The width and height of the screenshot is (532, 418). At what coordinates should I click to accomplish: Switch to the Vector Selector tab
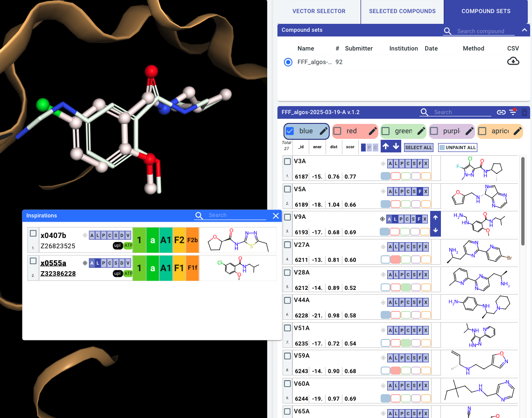(x=319, y=11)
